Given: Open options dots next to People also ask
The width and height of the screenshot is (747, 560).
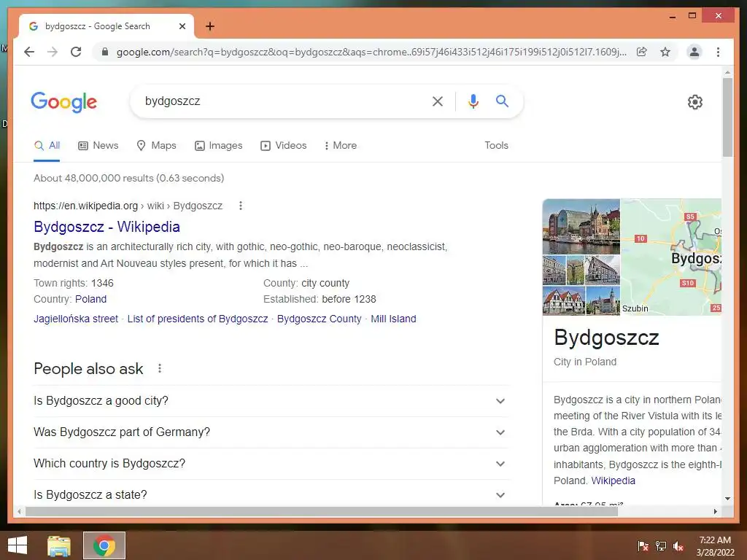Looking at the screenshot, I should tap(160, 368).
